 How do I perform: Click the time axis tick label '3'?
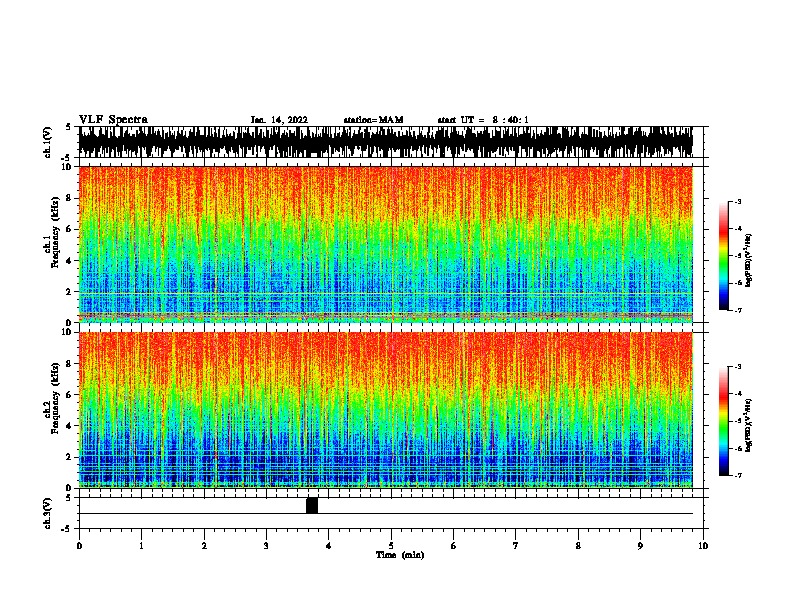coord(266,546)
